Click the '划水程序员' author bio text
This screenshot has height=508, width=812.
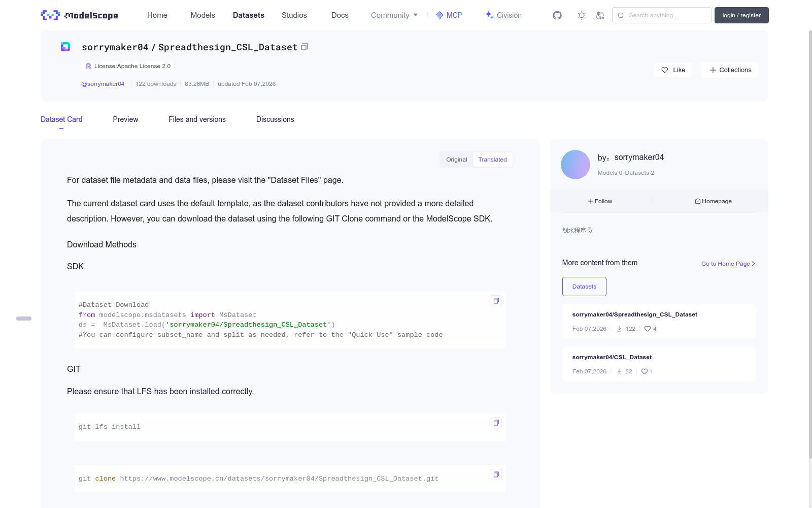click(577, 231)
